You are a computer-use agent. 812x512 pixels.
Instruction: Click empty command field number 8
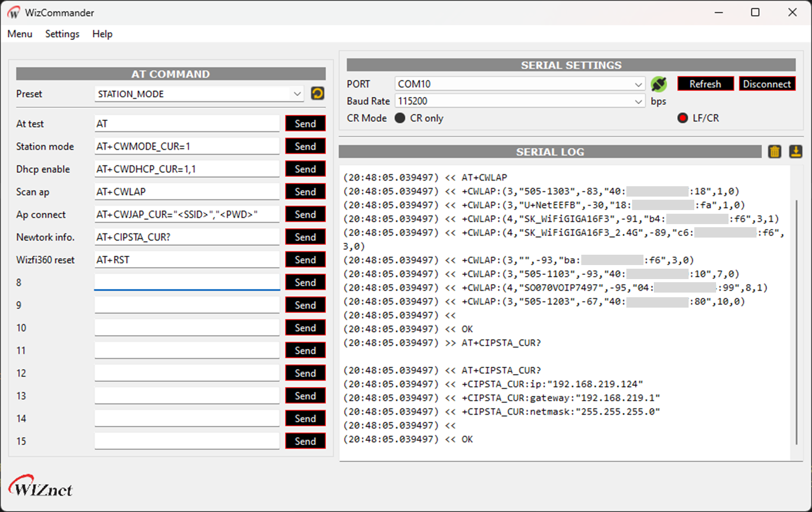point(187,282)
